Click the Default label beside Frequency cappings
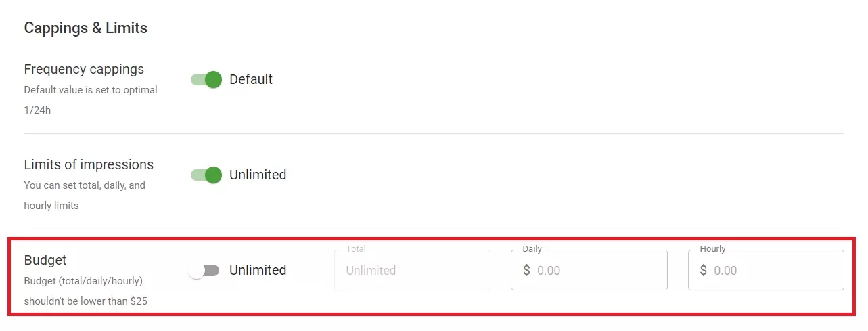Image resolution: width=868 pixels, height=331 pixels. coord(251,80)
